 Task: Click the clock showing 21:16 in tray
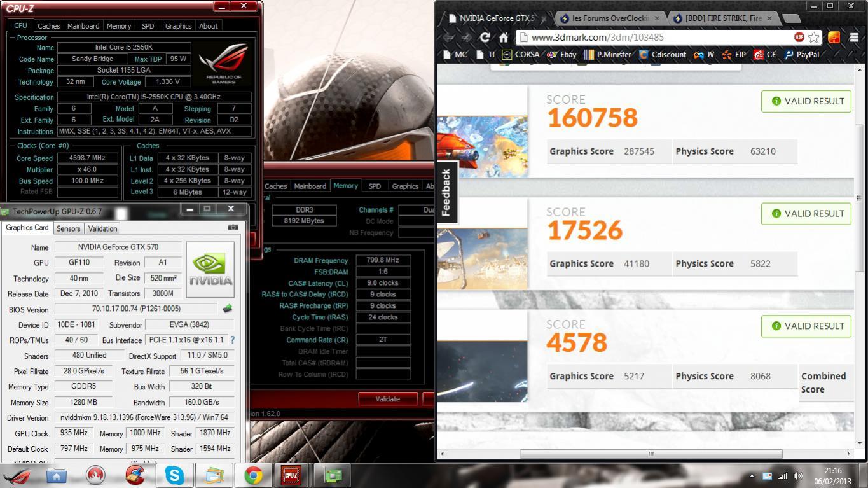pyautogui.click(x=832, y=471)
